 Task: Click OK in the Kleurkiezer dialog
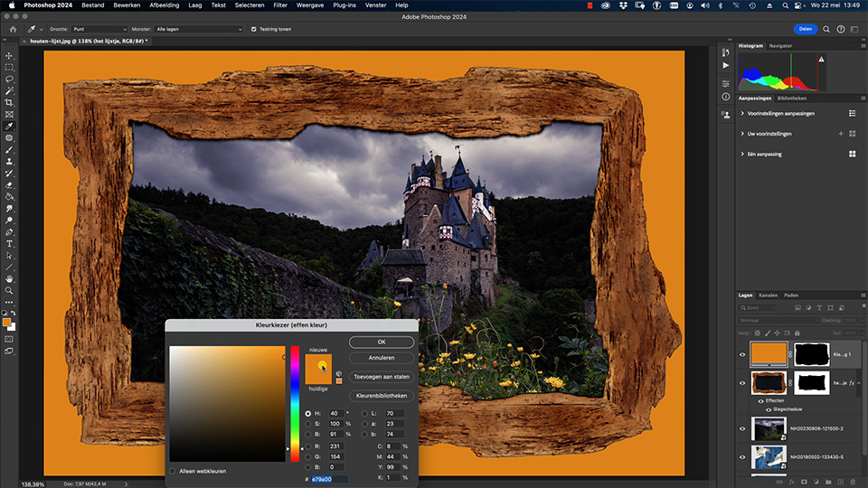[x=382, y=342]
